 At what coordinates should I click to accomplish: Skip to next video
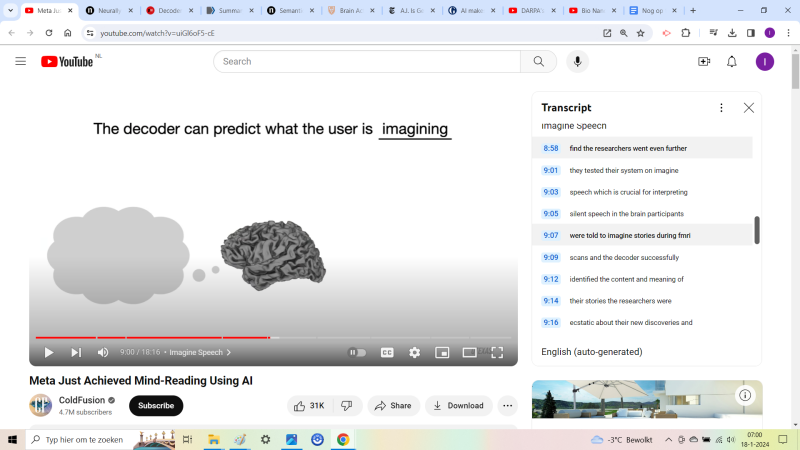pos(76,352)
